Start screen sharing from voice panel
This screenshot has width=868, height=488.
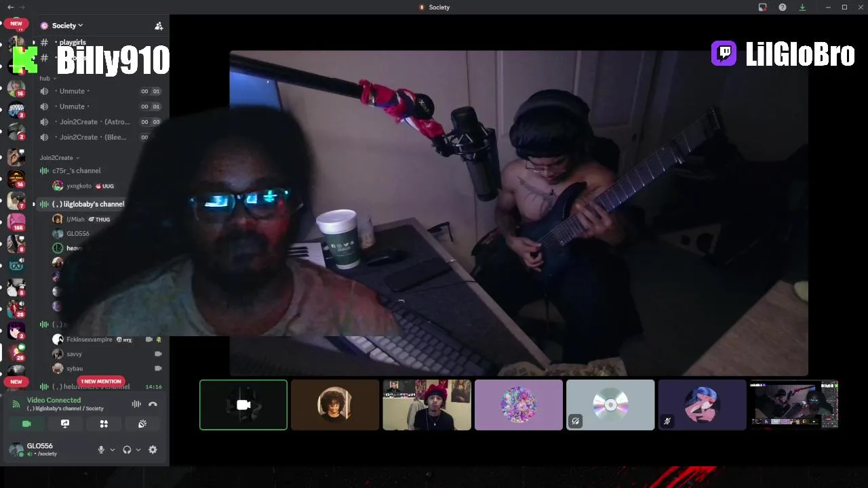[x=65, y=424]
